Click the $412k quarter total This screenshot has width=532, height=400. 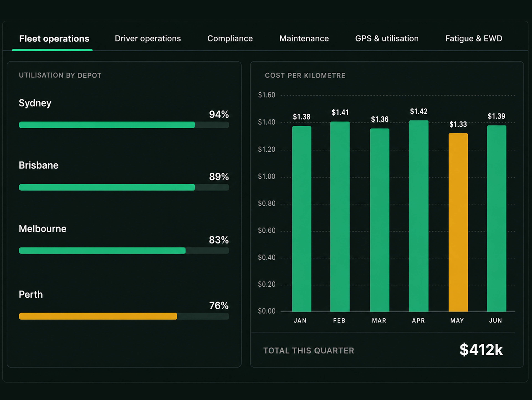point(481,350)
